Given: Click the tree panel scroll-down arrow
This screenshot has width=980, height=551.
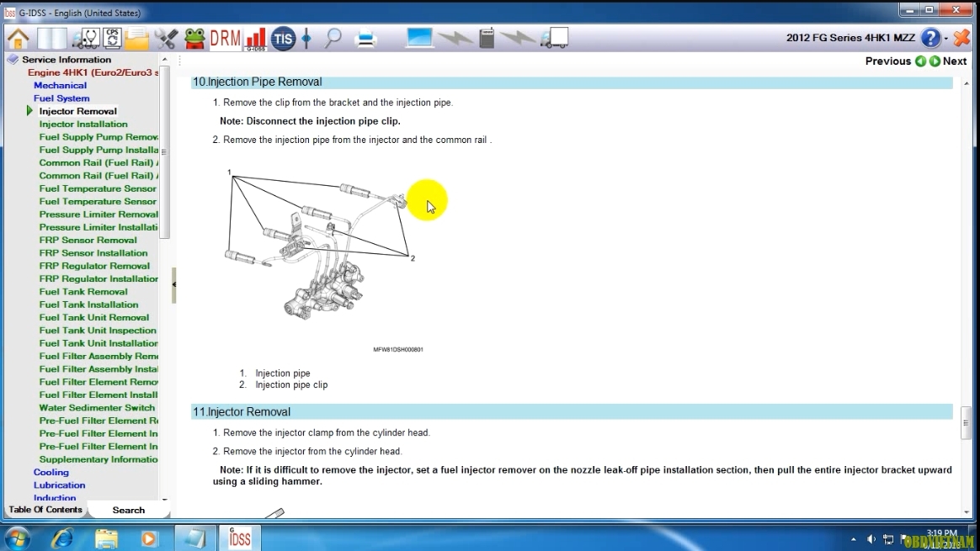Looking at the screenshot, I should [x=164, y=499].
